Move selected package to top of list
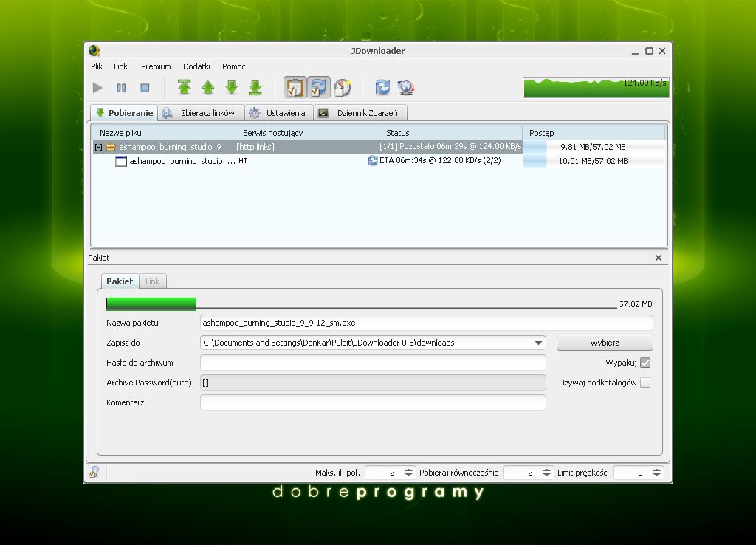The width and height of the screenshot is (756, 545). click(184, 87)
